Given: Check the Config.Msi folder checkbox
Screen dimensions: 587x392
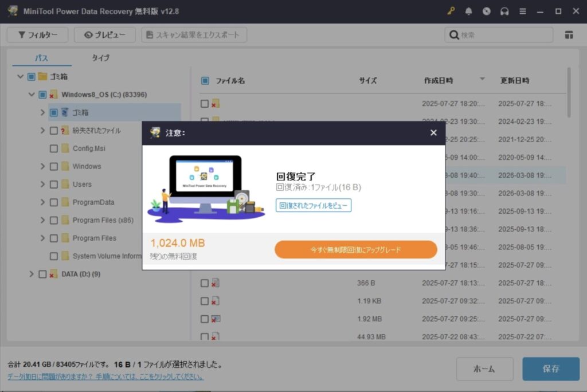Looking at the screenshot, I should (54, 148).
